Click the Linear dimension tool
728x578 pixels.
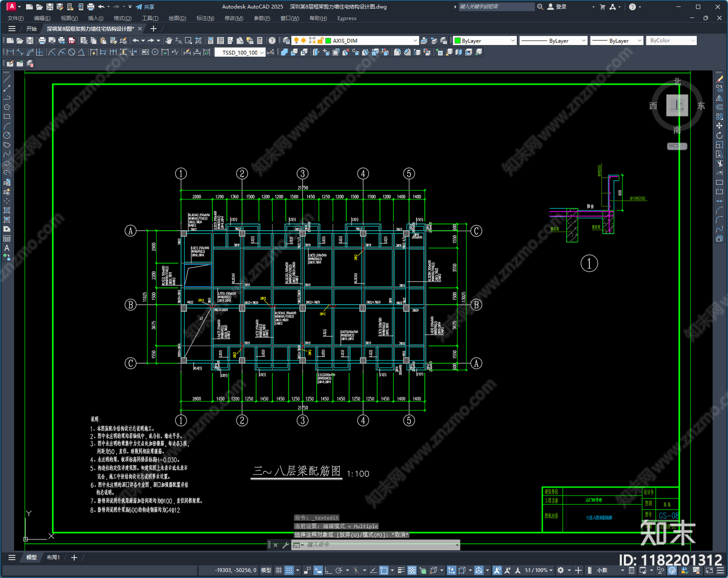pyautogui.click(x=10, y=52)
